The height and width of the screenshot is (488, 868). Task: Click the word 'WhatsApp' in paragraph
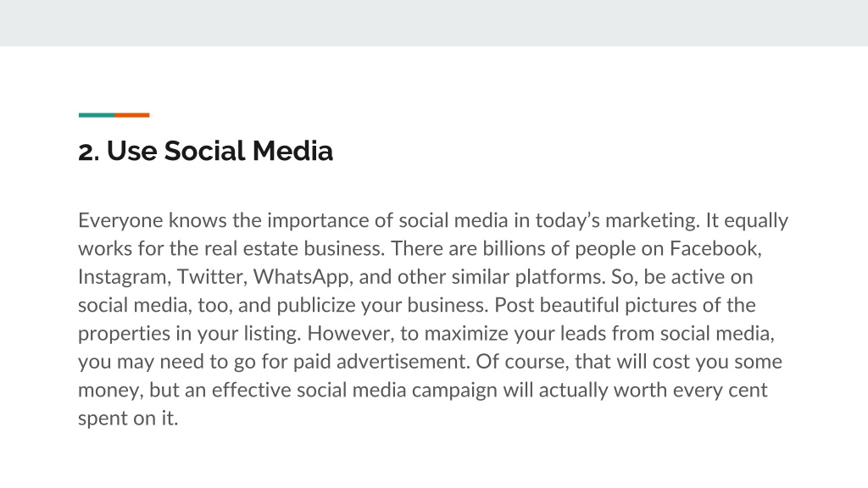301,277
